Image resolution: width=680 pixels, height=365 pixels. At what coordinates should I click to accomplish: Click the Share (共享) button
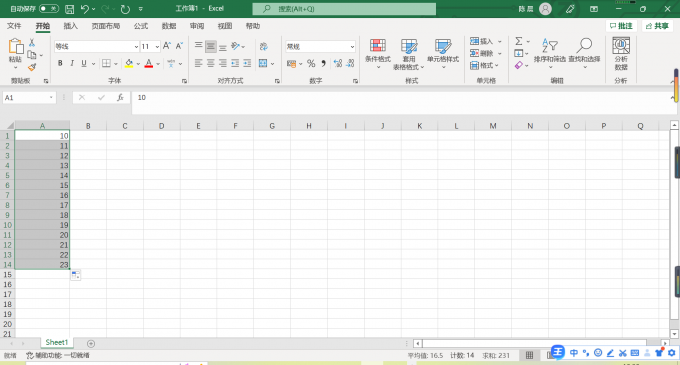click(x=657, y=26)
